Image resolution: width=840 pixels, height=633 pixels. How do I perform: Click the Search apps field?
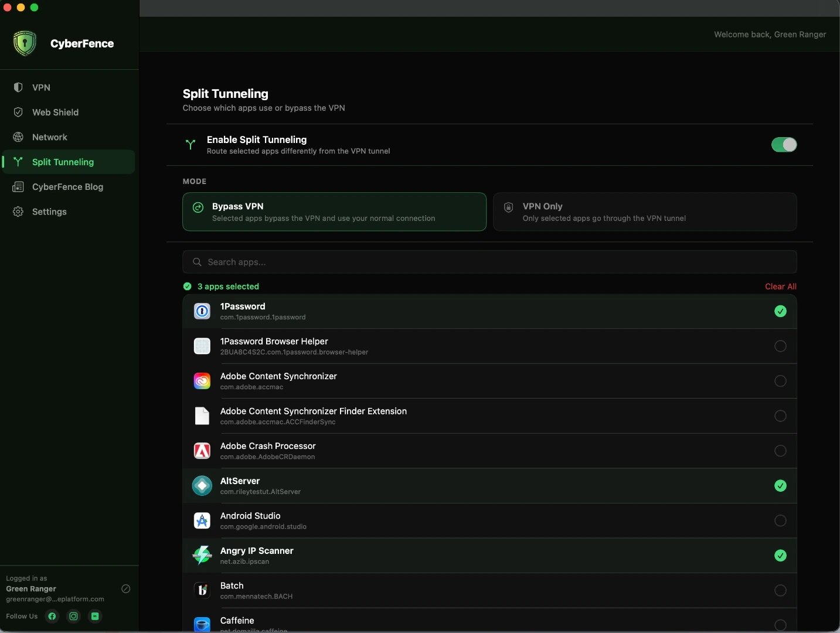(x=489, y=262)
